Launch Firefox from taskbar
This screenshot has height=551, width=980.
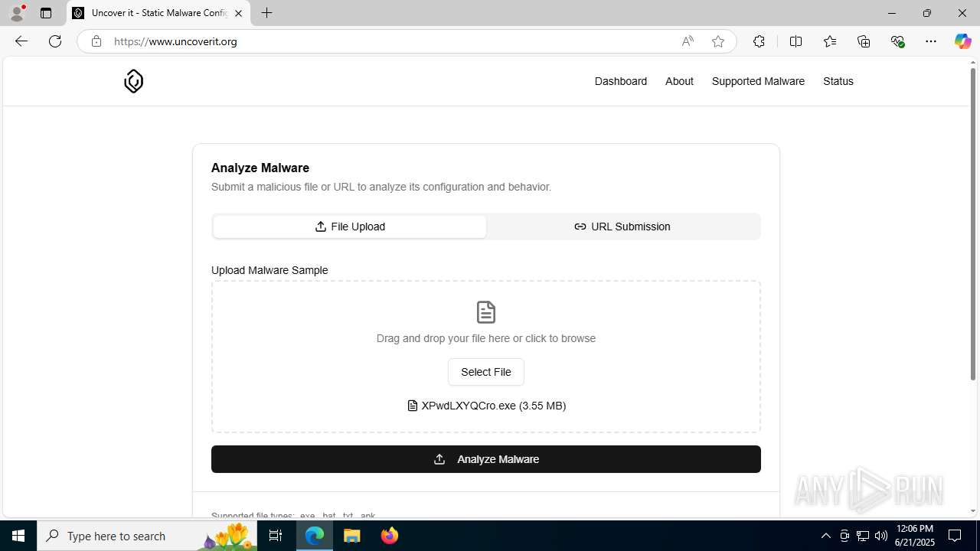click(x=390, y=536)
